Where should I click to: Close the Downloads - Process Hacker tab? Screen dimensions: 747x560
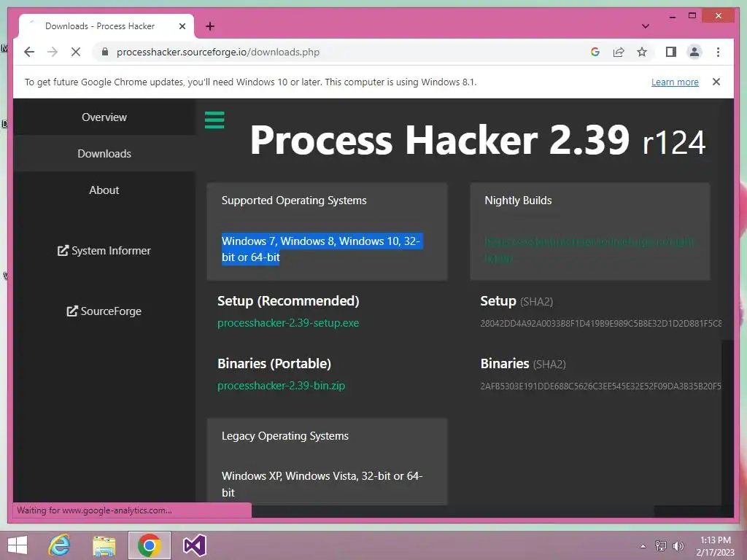pyautogui.click(x=182, y=26)
